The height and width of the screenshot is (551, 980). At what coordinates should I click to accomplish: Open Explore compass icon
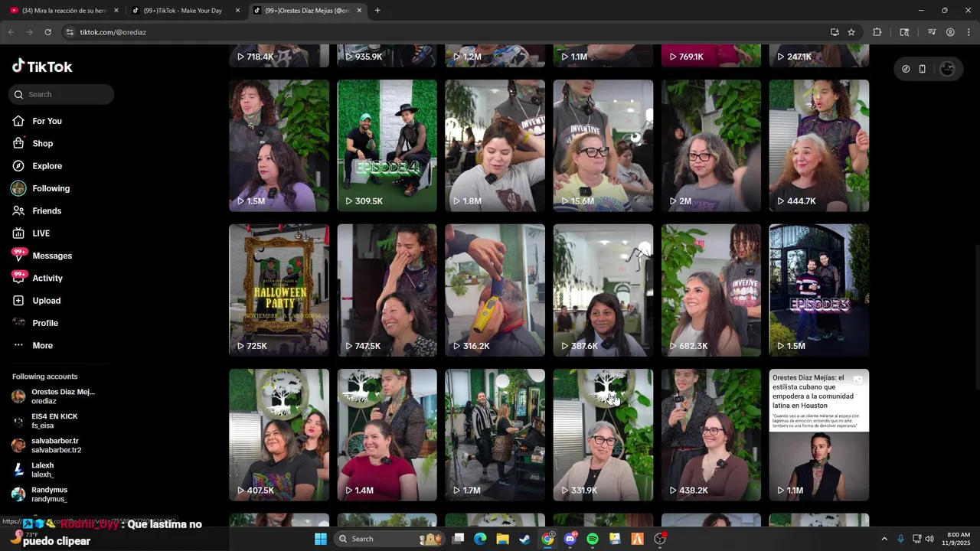18,166
